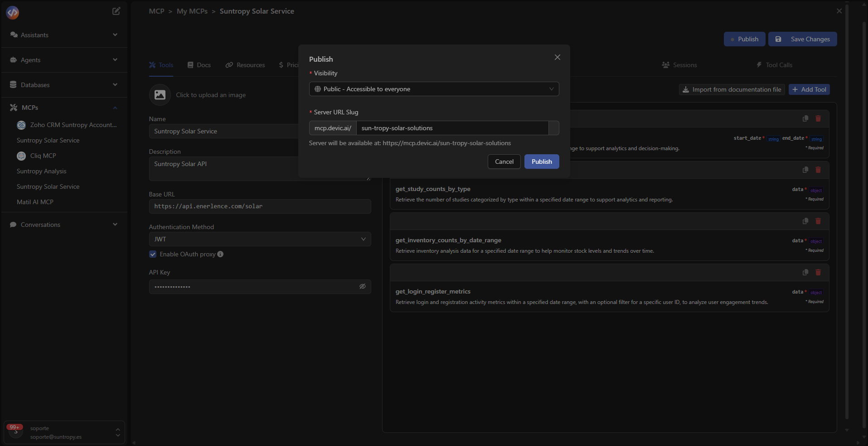Open Matil AI MCP item

[35, 202]
